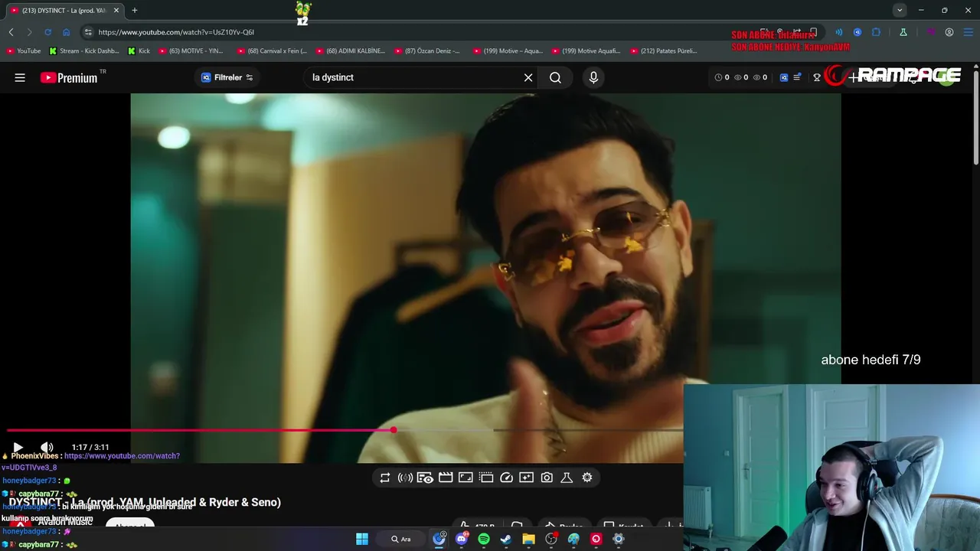Screen dimensions: 980x551
Task: Go back in browser history
Action: 11,32
